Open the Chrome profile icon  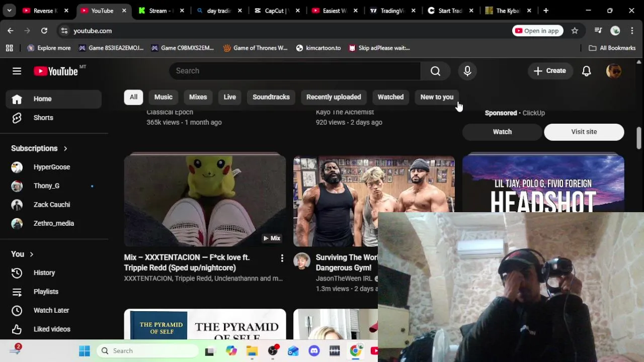point(615,31)
